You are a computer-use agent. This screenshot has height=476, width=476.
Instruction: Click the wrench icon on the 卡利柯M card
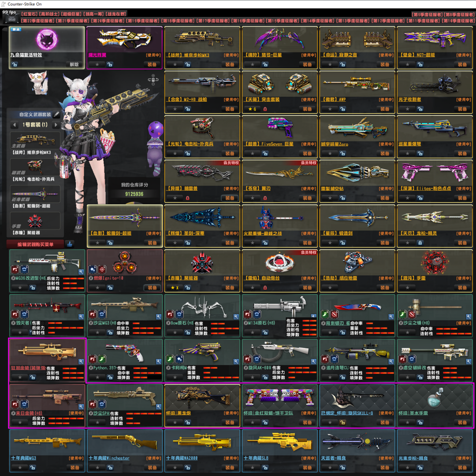pyautogui.click(x=236, y=362)
